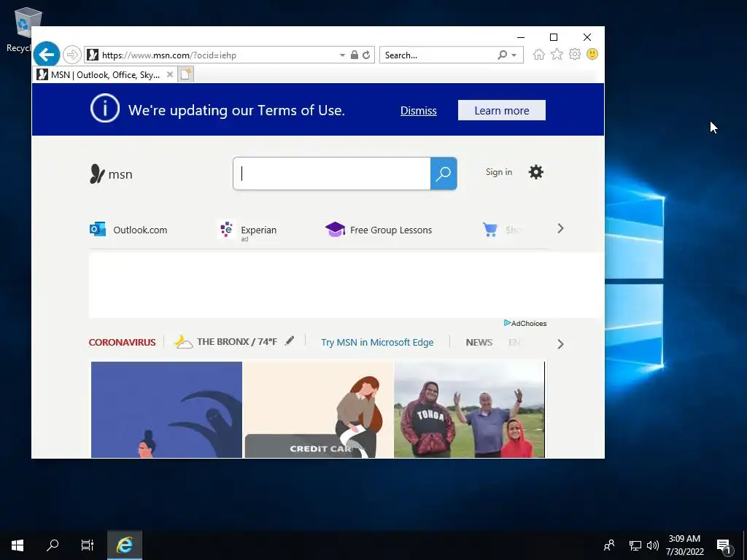747x560 pixels.
Task: Open Task View on the taskbar
Action: (x=88, y=545)
